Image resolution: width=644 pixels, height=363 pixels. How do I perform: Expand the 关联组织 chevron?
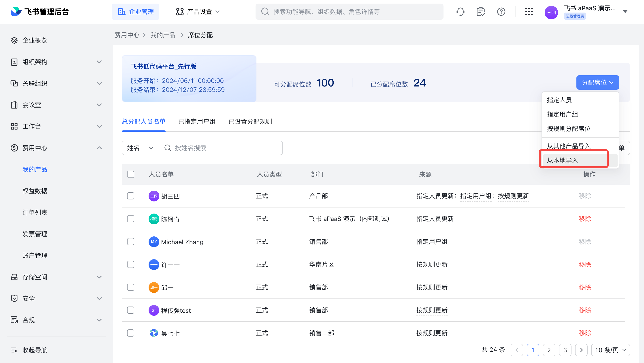tap(99, 83)
